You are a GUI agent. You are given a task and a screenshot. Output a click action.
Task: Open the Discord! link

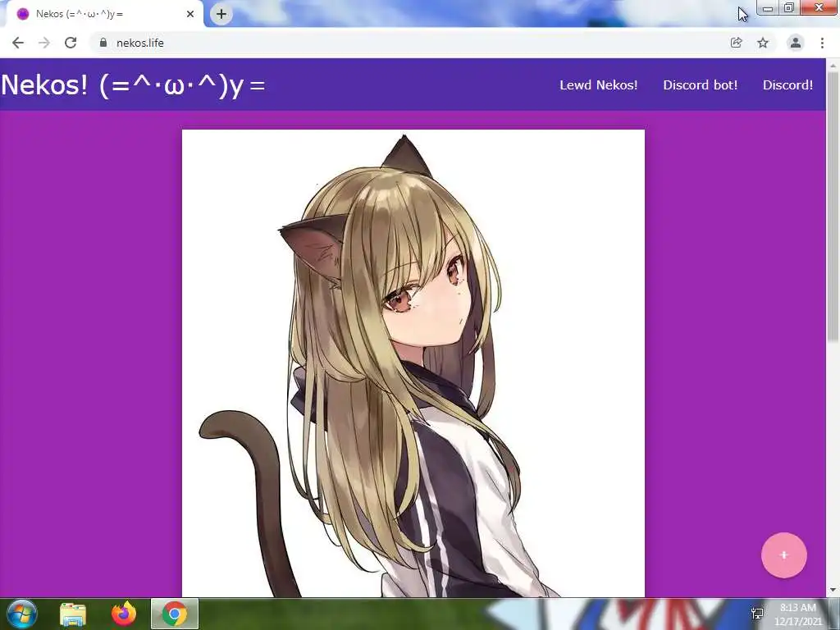click(x=787, y=85)
